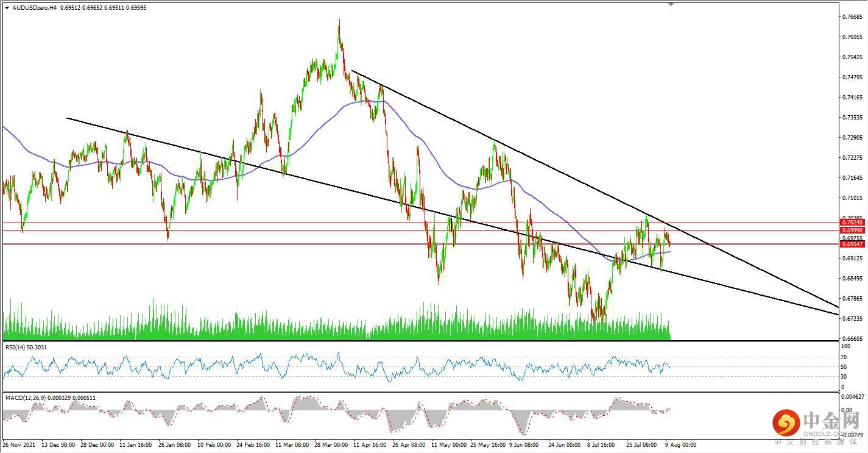Image resolution: width=868 pixels, height=453 pixels.
Task: Click the AUDUSDzero,H4 chart title text
Action: (35, 8)
